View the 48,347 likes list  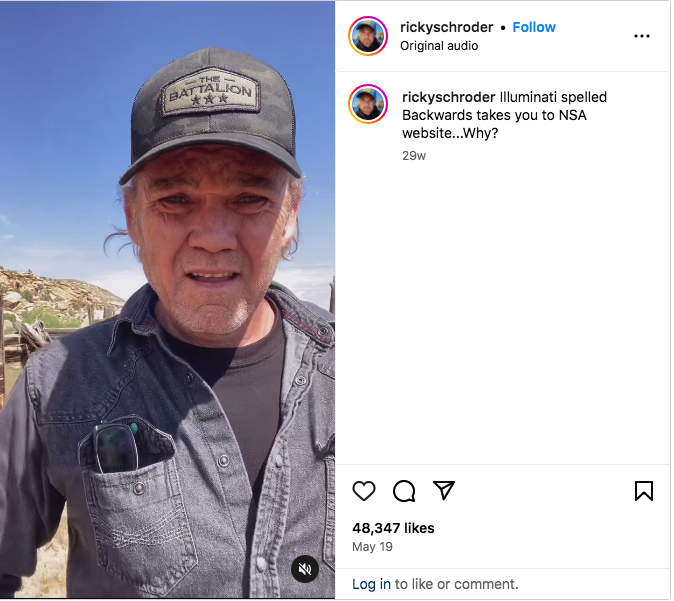(393, 528)
